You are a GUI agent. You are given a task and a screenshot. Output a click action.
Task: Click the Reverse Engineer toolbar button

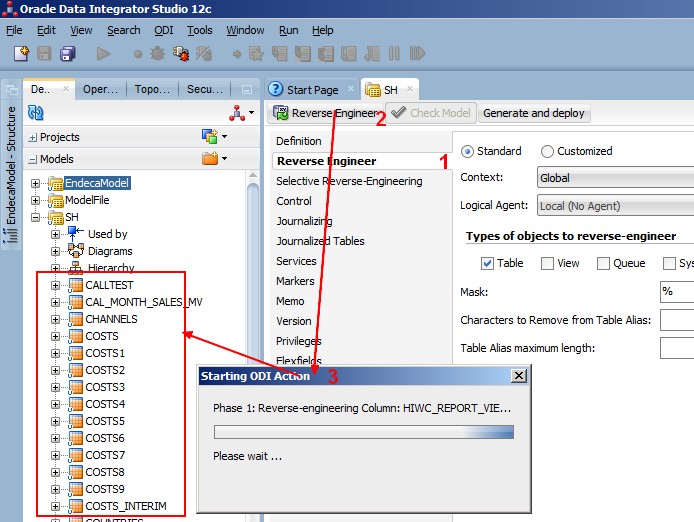coord(326,113)
